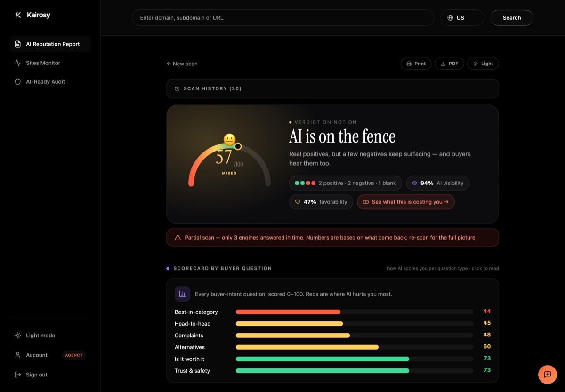Focus the domain or URL search field
565x392 pixels.
283,18
